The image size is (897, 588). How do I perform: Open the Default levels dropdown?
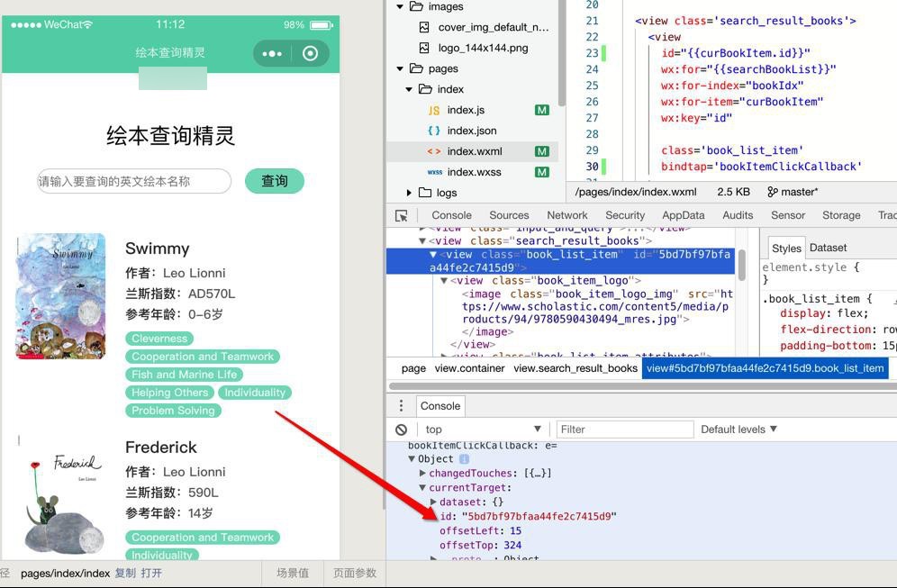pyautogui.click(x=738, y=429)
